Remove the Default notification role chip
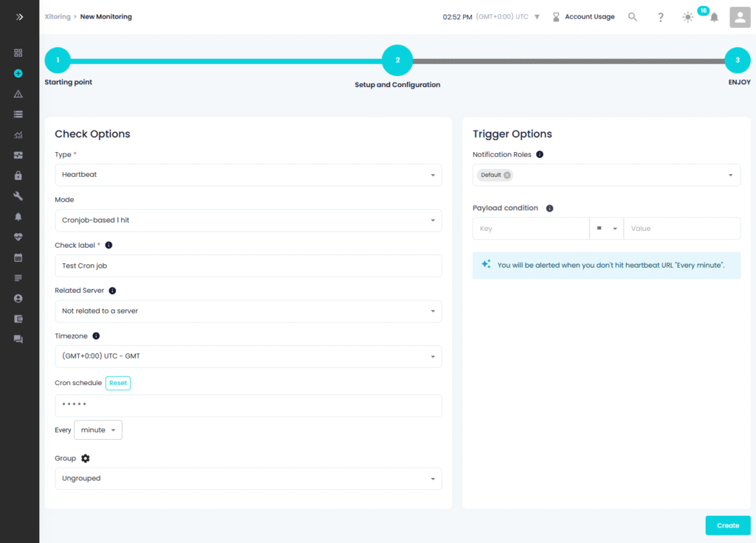 tap(507, 175)
